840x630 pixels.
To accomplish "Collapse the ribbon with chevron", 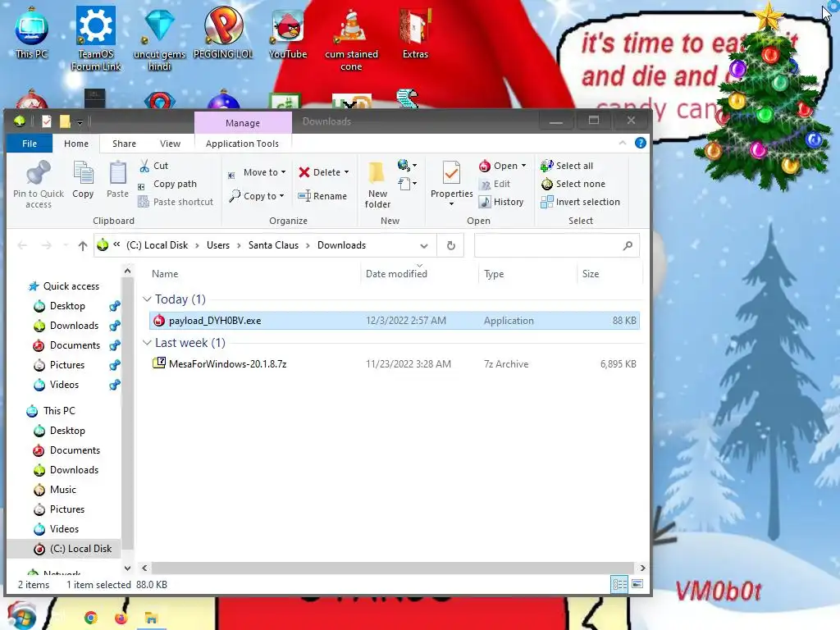I will (x=623, y=143).
